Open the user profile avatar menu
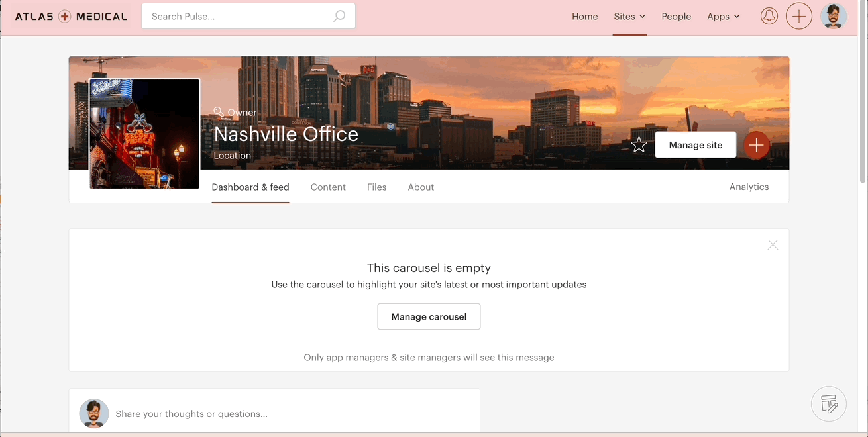The width and height of the screenshot is (868, 437). coord(833,16)
